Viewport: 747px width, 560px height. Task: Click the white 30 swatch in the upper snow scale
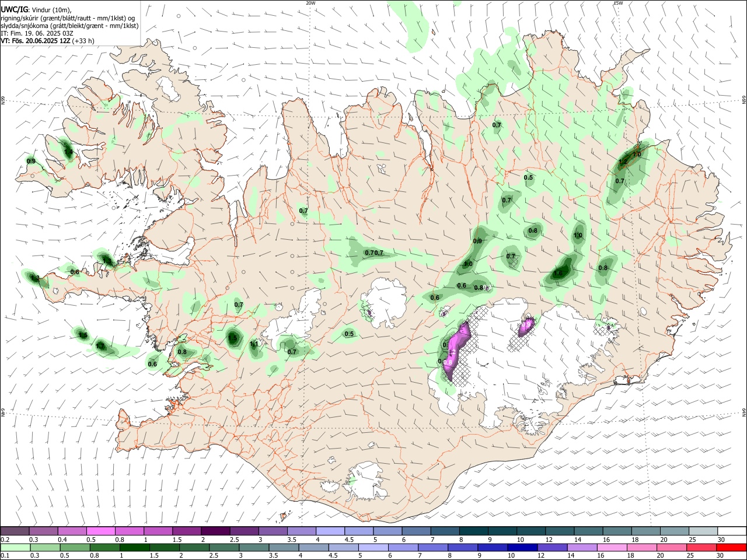pyautogui.click(x=732, y=531)
